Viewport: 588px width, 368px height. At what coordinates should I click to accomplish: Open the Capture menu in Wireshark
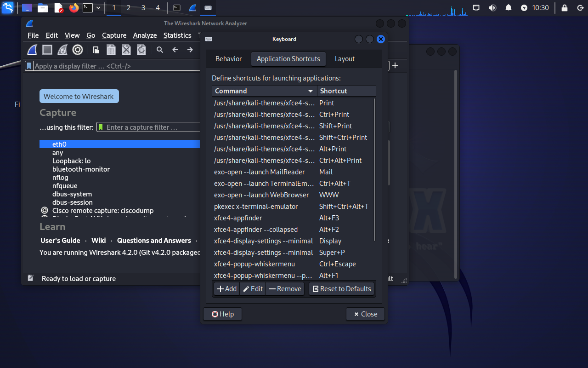114,35
